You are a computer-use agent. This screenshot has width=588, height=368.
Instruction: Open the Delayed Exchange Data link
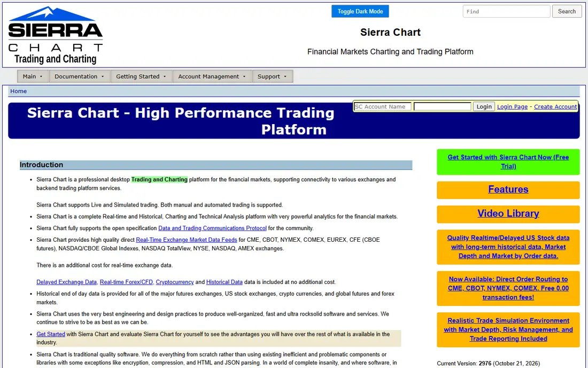66,282
